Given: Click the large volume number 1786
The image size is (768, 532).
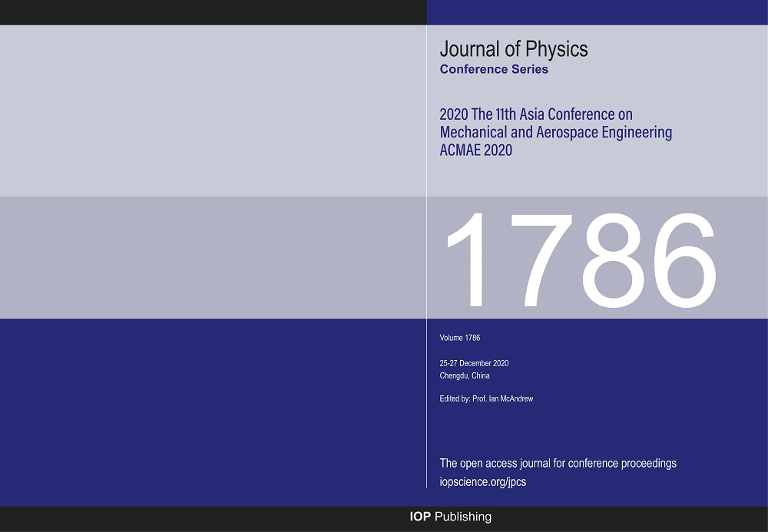Looking at the screenshot, I should coord(581,260).
